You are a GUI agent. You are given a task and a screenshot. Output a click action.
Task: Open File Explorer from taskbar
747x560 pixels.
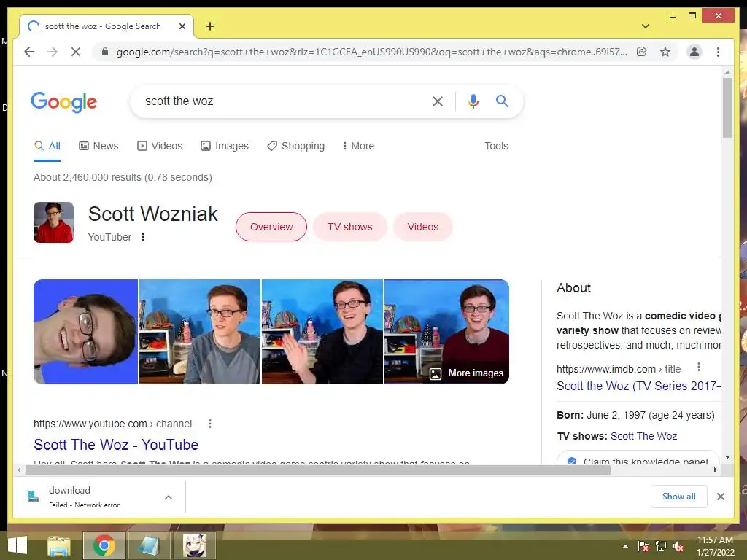coord(59,545)
